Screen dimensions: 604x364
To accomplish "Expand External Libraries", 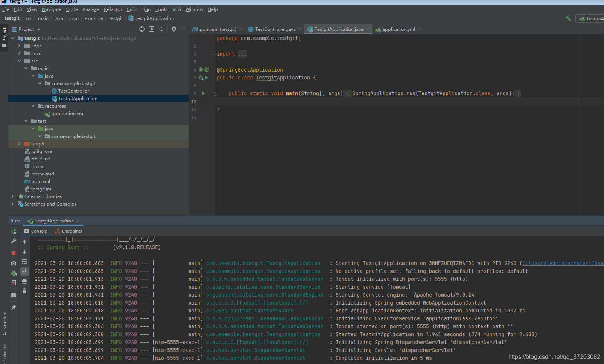I will coord(12,196).
